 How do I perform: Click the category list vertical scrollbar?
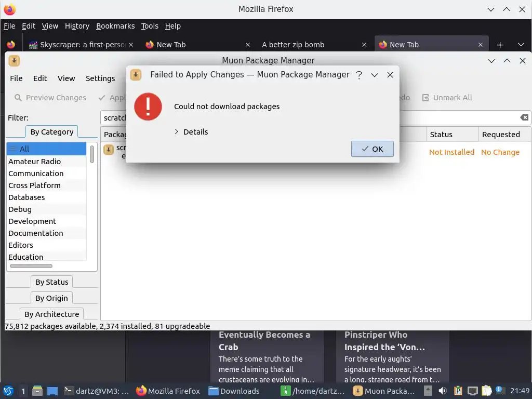92,154
